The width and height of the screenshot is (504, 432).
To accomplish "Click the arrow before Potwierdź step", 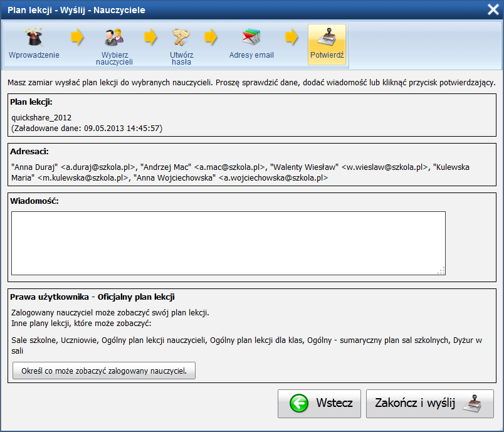I will coord(291,37).
